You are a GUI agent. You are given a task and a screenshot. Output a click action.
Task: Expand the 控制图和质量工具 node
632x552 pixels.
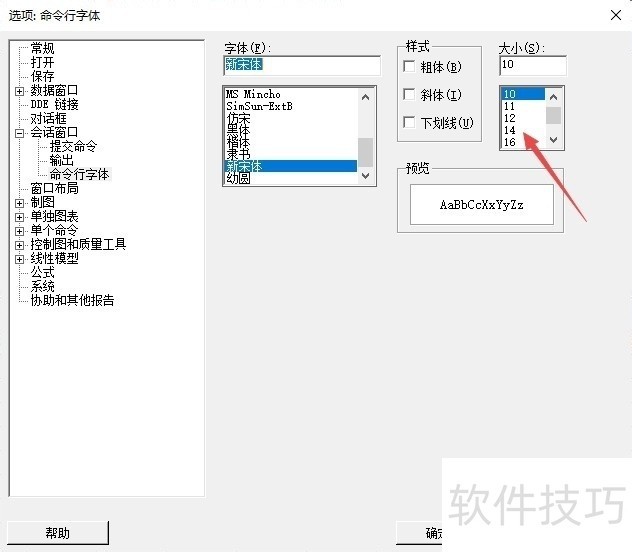(x=19, y=245)
